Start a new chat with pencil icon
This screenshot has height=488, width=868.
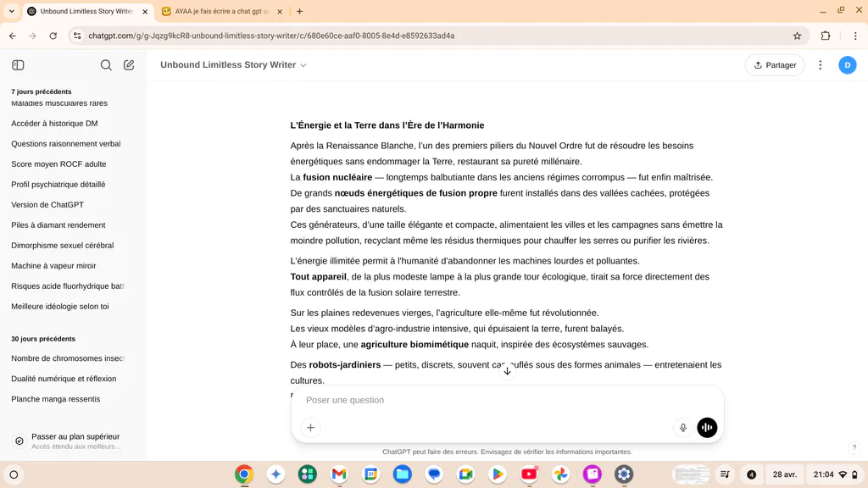point(129,65)
